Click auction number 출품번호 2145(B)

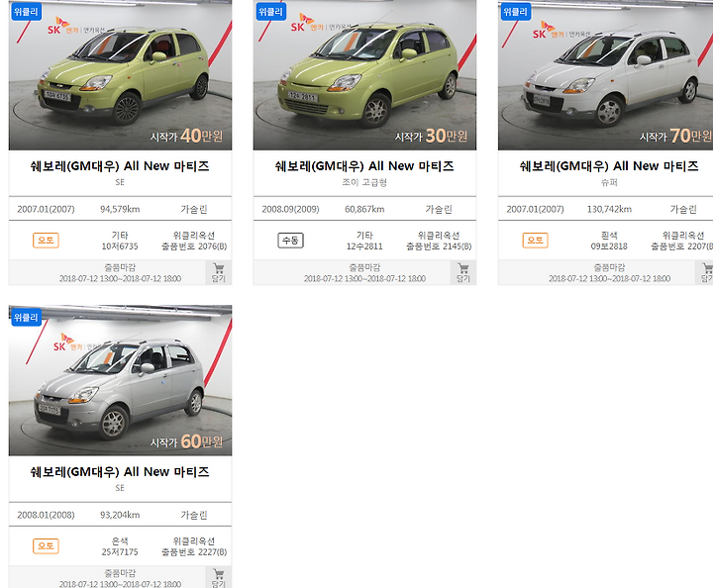coord(439,246)
